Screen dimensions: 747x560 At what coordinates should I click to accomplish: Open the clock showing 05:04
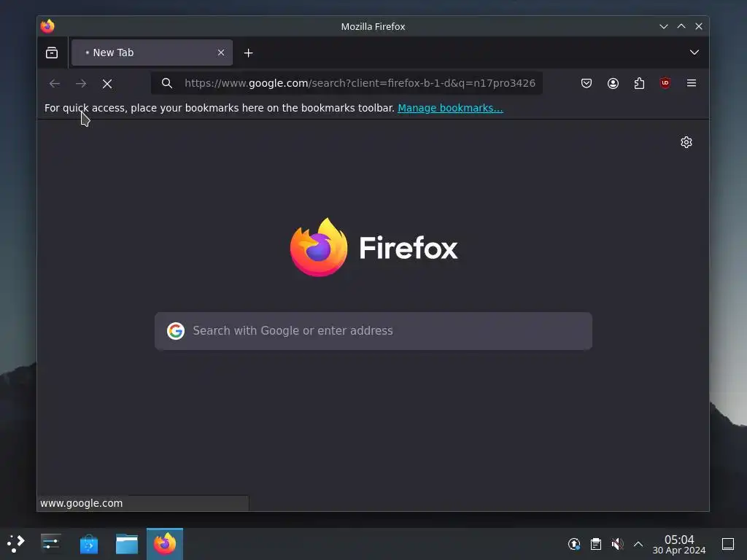(679, 544)
